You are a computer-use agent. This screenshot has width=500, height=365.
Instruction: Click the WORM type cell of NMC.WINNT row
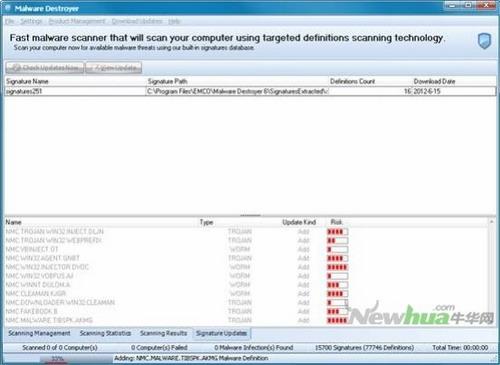240,285
